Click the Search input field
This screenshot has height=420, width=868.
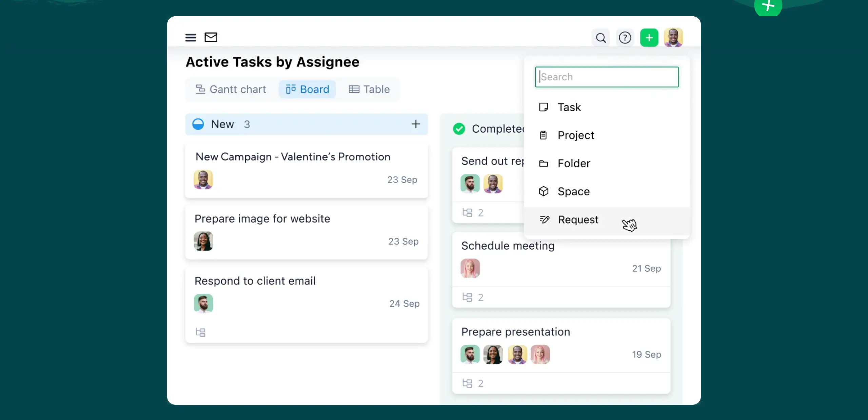(607, 77)
